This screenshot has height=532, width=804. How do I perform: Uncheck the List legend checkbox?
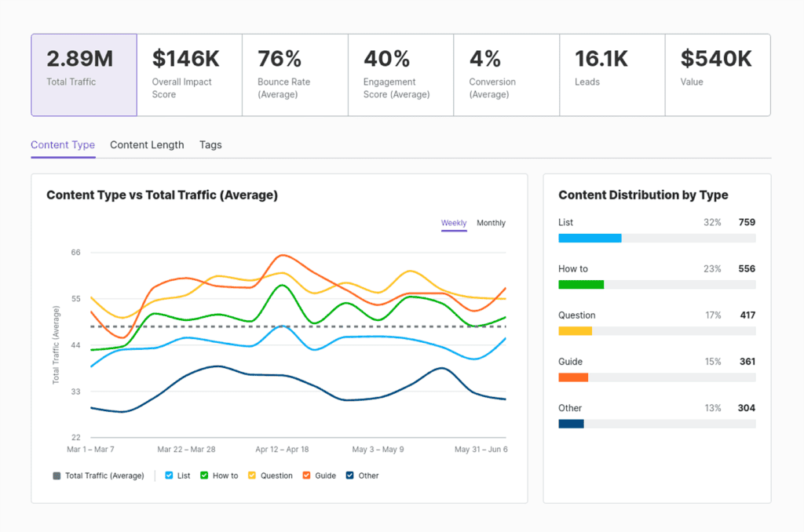(168, 476)
